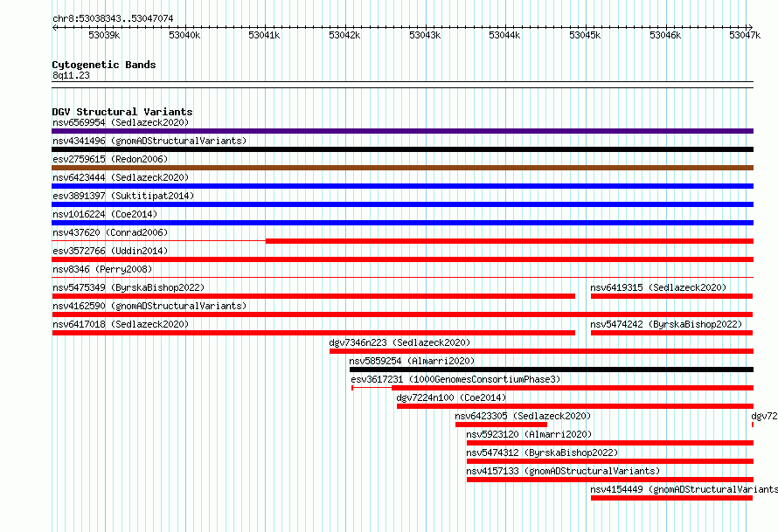The image size is (778, 532).
Task: Click the red nsv4154449 variant bar
Action: click(672, 498)
